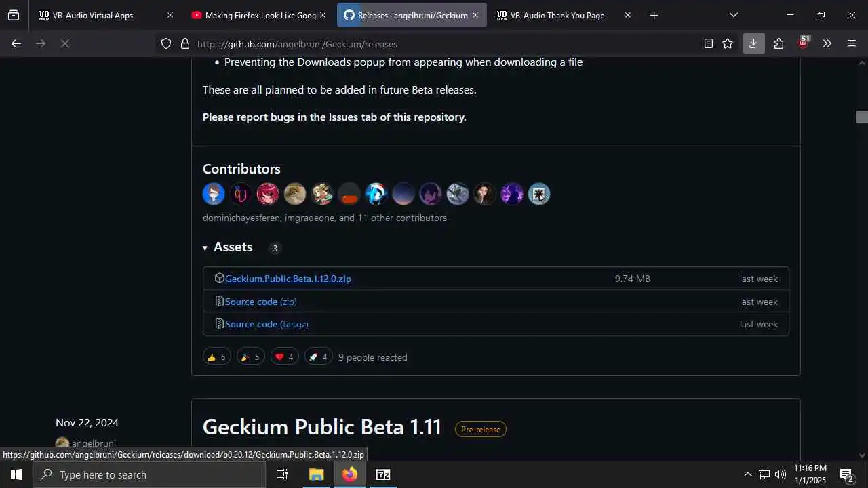Collapse the Assets section triangle
This screenshot has height=488, width=868.
point(205,248)
